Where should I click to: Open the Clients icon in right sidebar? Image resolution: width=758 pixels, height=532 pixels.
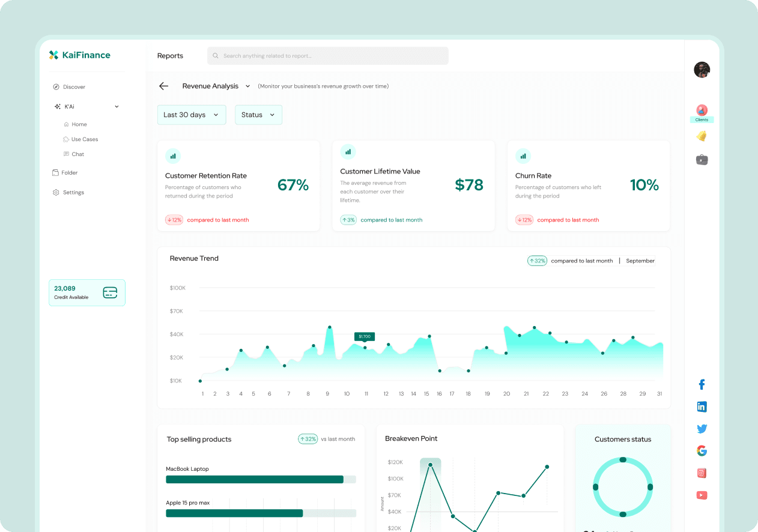click(x=702, y=110)
